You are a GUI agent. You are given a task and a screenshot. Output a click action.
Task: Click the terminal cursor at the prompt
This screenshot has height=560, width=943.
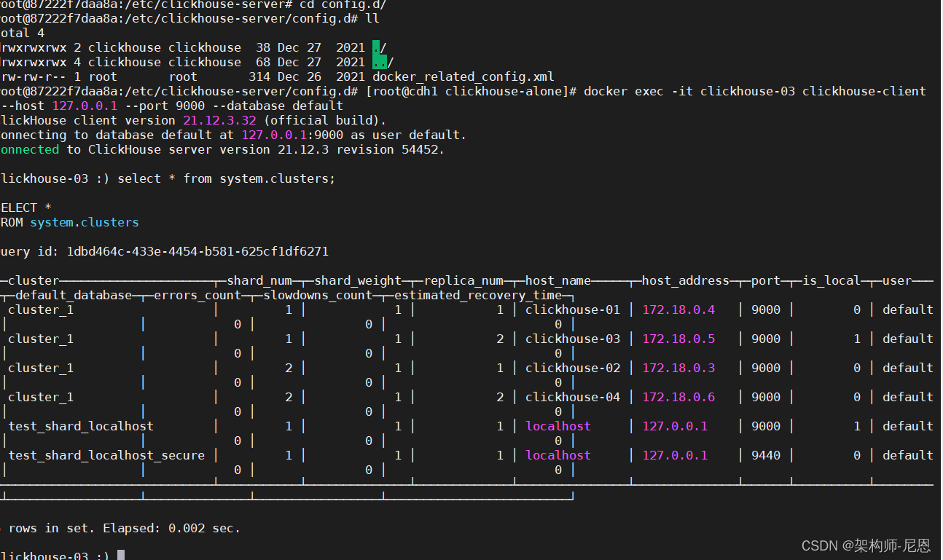121,556
